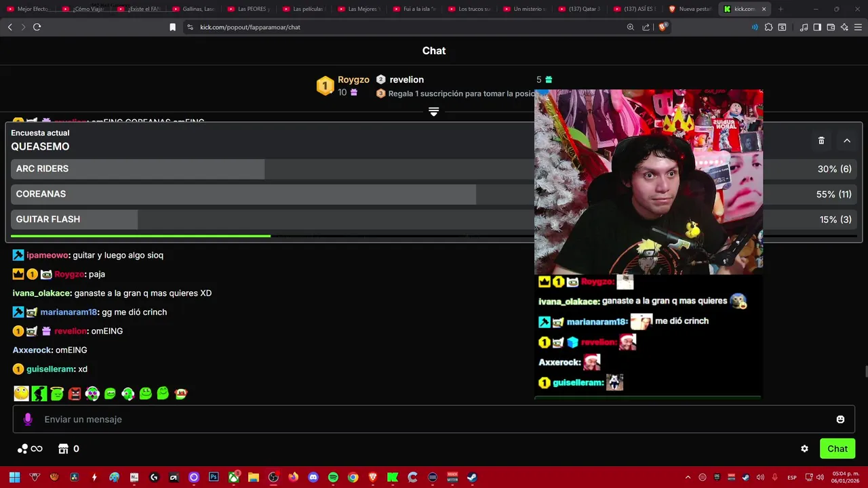Open Discord from taskbar
Image resolution: width=868 pixels, height=488 pixels.
[313, 477]
